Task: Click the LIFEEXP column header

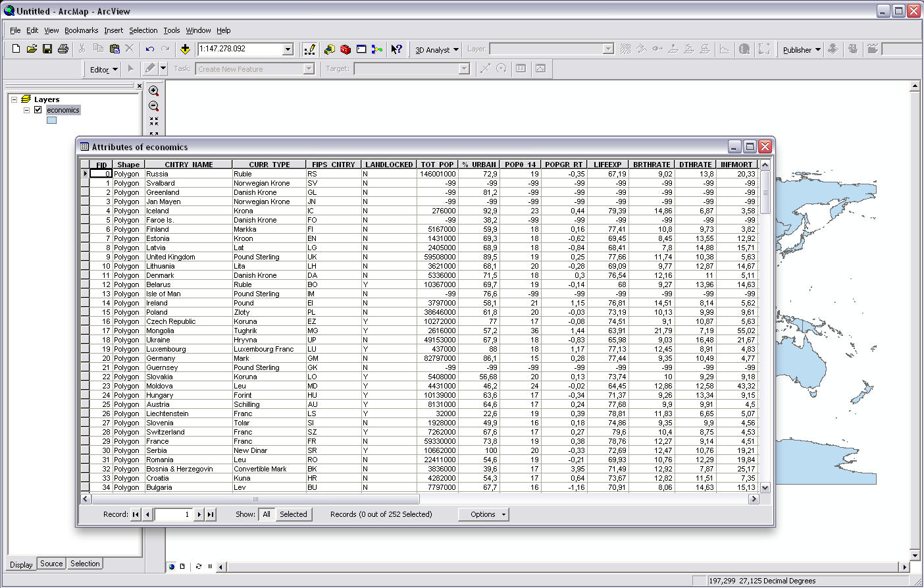Action: [607, 165]
